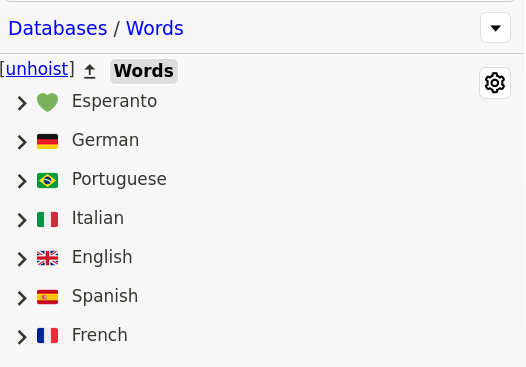Select the Spanish tree item label
The image size is (526, 367).
coord(105,296)
